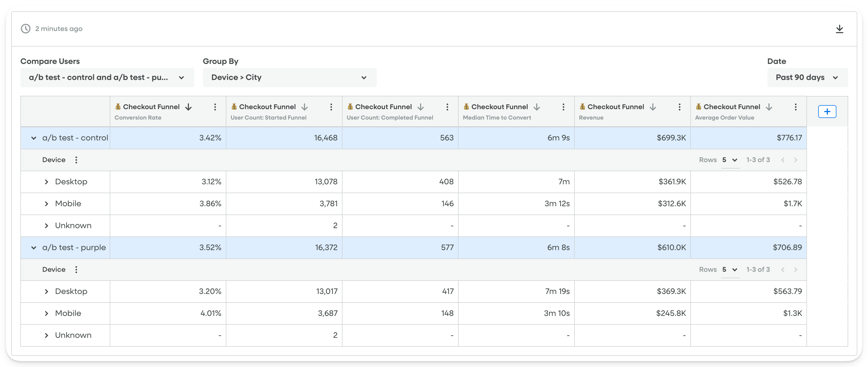868x367 pixels.
Task: Change the Past 90 days date range
Action: tap(807, 78)
